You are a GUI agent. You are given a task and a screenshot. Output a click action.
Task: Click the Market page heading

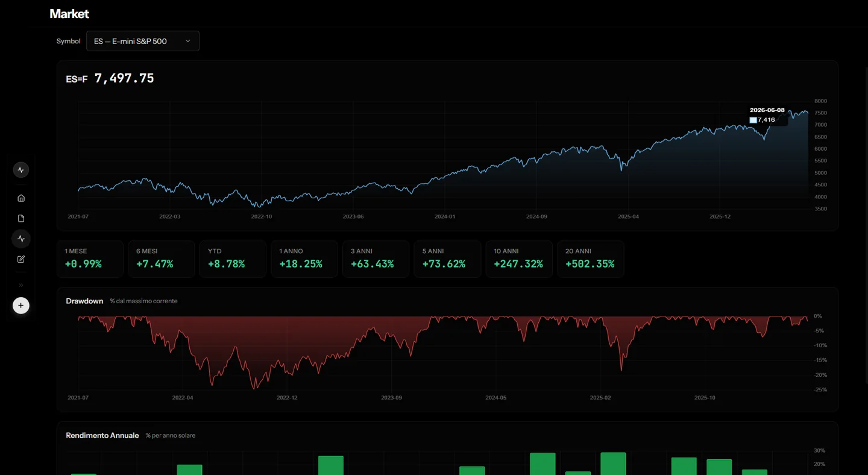(x=69, y=13)
